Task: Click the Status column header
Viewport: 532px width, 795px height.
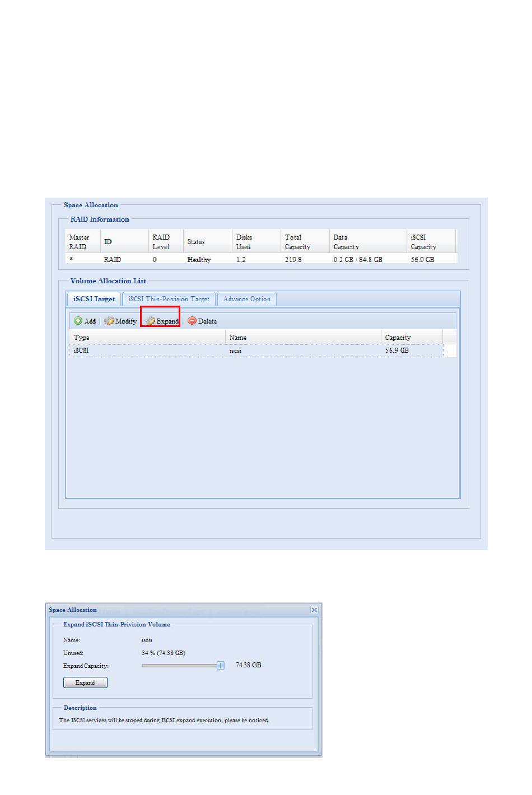Action: (x=208, y=242)
